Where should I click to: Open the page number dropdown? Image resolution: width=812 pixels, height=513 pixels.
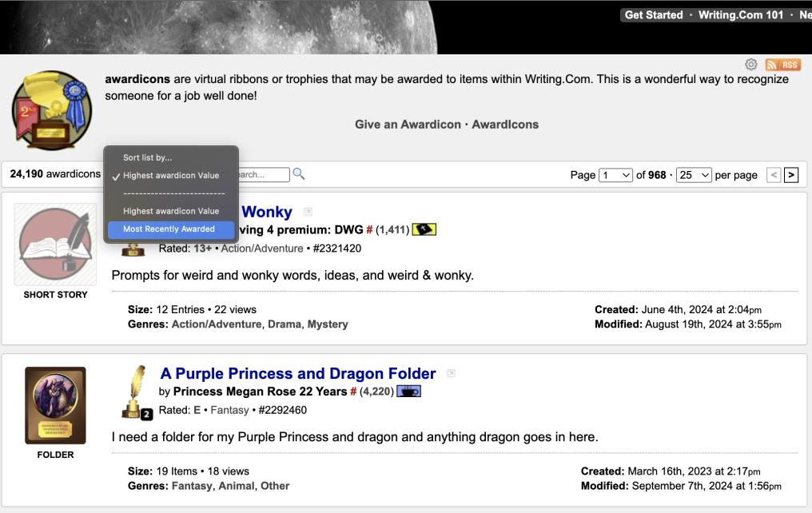click(x=615, y=175)
